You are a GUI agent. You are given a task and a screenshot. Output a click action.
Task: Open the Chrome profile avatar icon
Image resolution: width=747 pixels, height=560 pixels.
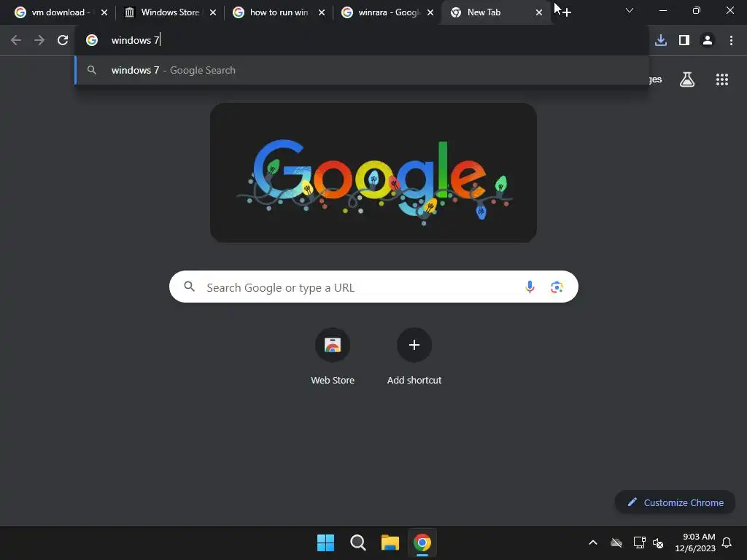708,40
